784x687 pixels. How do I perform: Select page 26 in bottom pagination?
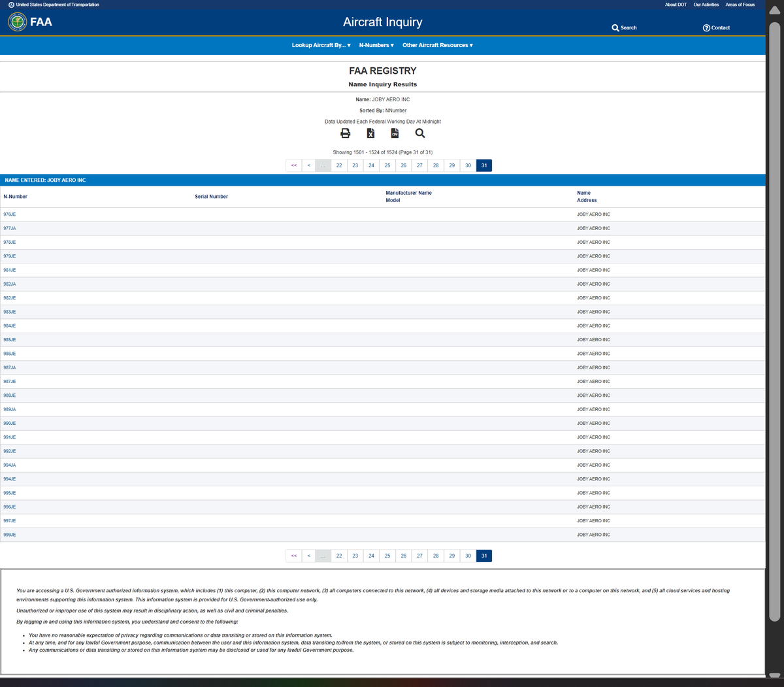pos(404,556)
